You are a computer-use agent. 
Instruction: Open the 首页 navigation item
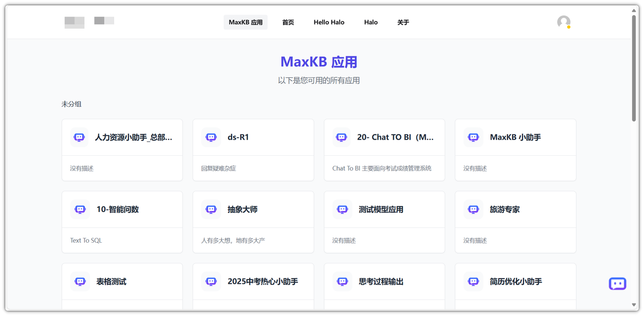(288, 22)
